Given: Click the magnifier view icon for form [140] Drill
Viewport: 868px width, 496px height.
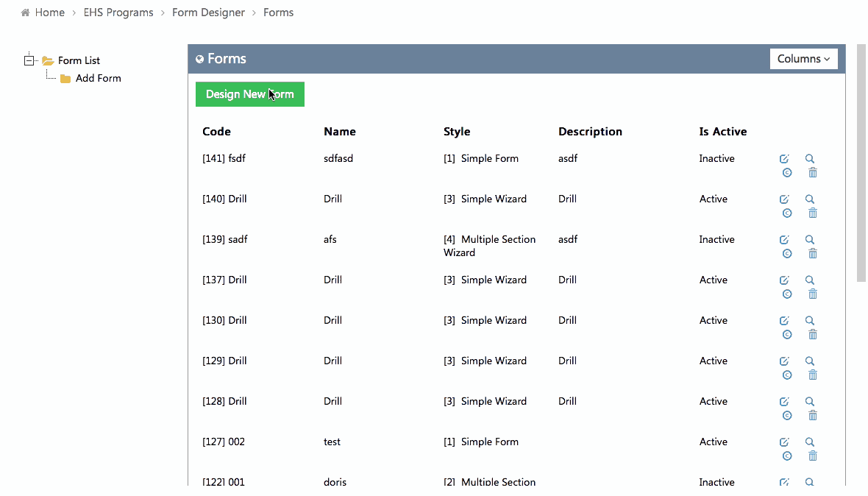Looking at the screenshot, I should [x=810, y=199].
